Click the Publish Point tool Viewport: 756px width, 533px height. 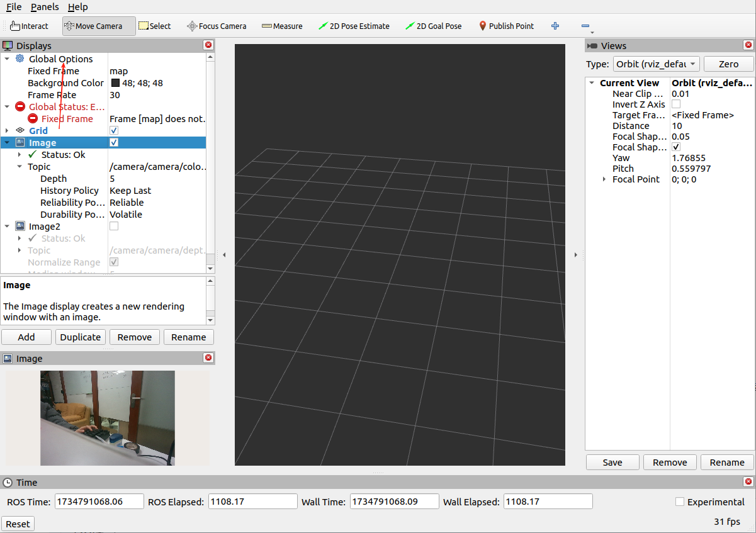pyautogui.click(x=507, y=26)
